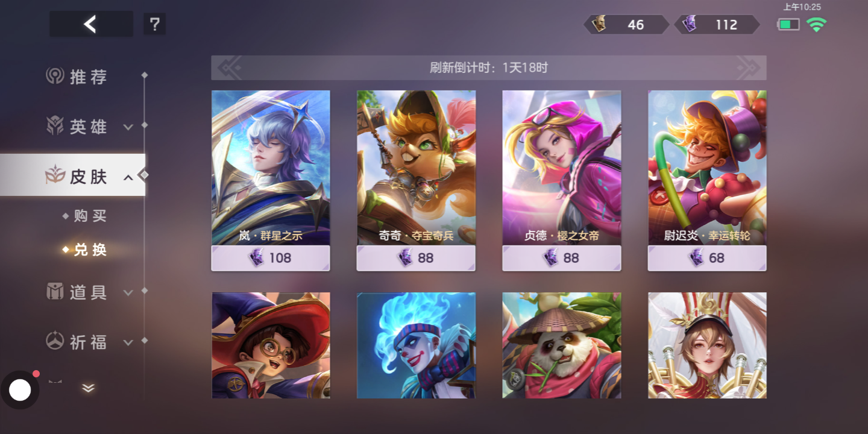
Task: Redeem 岚·群星之示 for 108 shards
Action: pyautogui.click(x=271, y=258)
